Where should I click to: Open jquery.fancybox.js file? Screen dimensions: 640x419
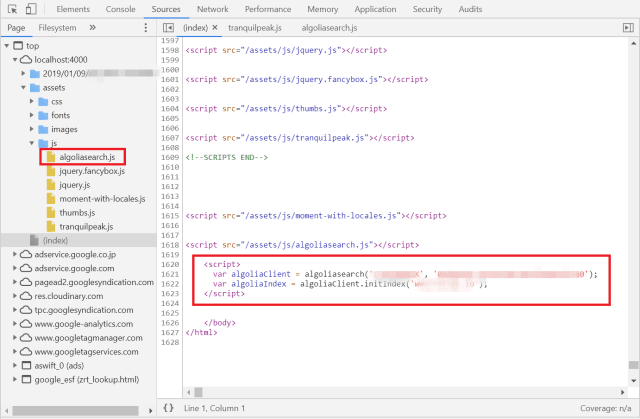click(92, 171)
